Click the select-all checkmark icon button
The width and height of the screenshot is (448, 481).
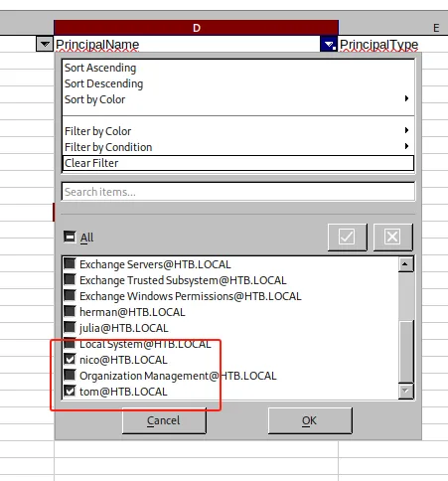coord(348,237)
